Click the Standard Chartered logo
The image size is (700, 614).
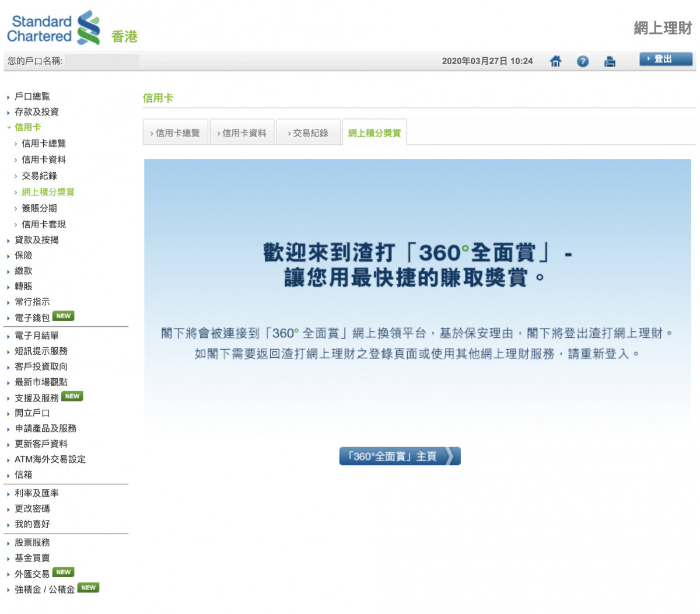(x=54, y=27)
